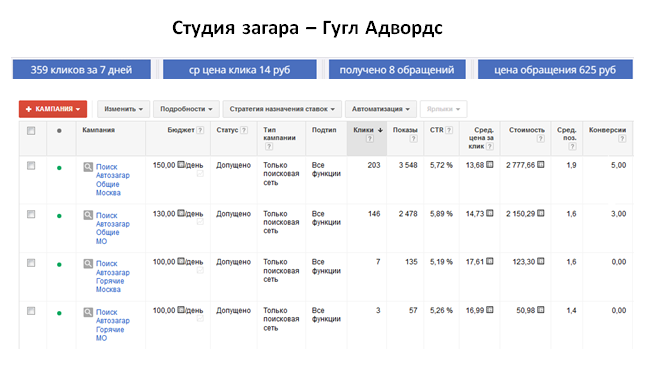Open campaign Поиск Автозагар Общие Москва

coord(112,180)
